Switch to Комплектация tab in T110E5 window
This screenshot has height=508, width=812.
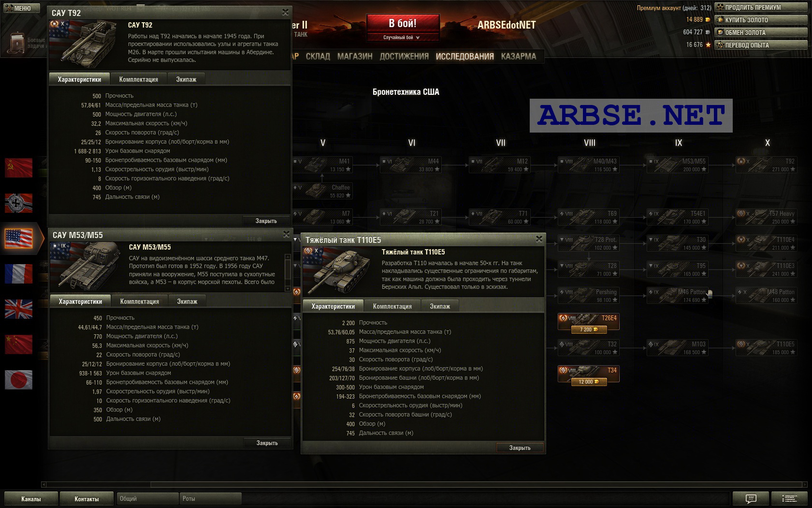pyautogui.click(x=392, y=306)
